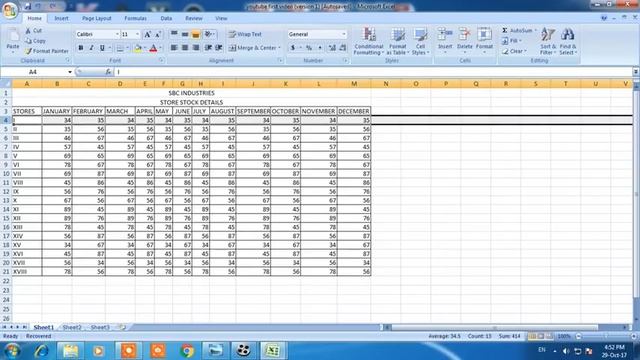This screenshot has height=360, width=640.
Task: Decrease font size with the shrink-font icon
Action: tap(158, 35)
